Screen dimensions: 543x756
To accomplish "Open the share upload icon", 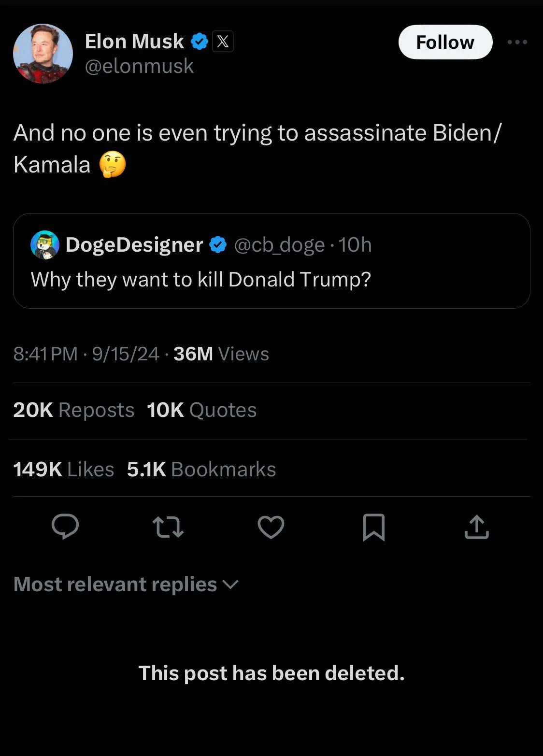I will pyautogui.click(x=476, y=527).
